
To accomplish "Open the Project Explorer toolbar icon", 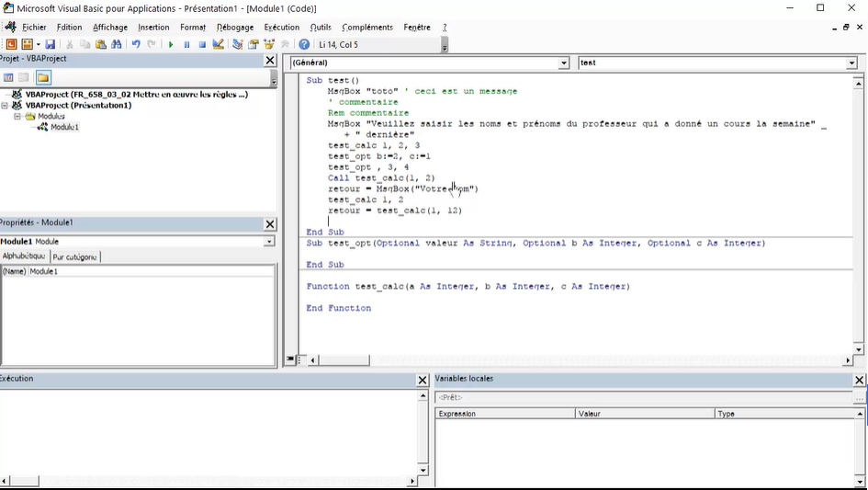I will click(x=238, y=44).
